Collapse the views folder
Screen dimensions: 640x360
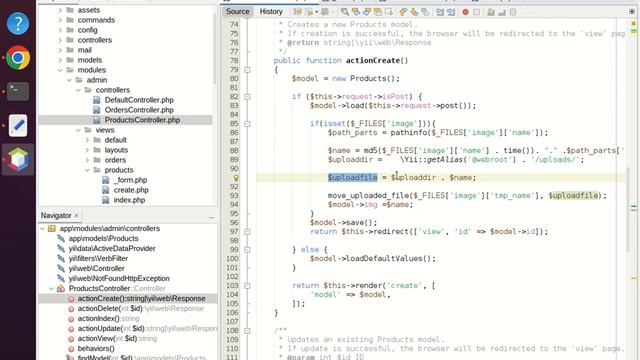tap(78, 130)
